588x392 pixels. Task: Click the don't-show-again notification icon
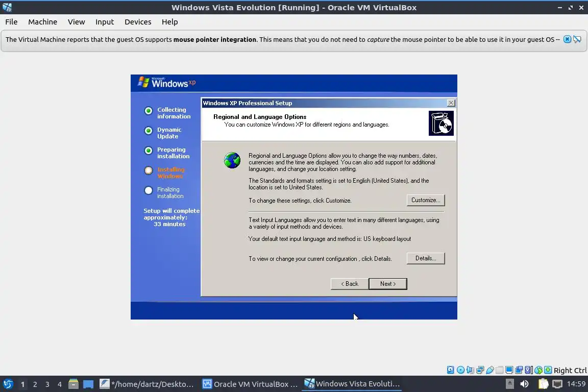[577, 39]
